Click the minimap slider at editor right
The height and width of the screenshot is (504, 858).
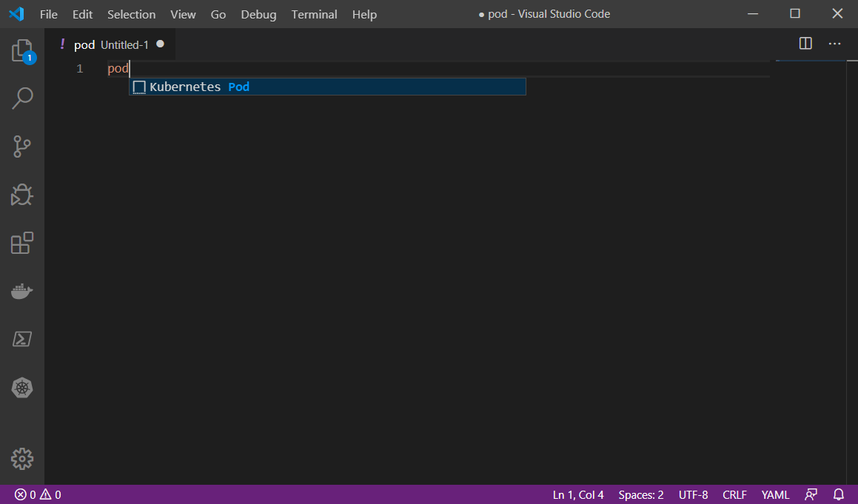point(811,61)
